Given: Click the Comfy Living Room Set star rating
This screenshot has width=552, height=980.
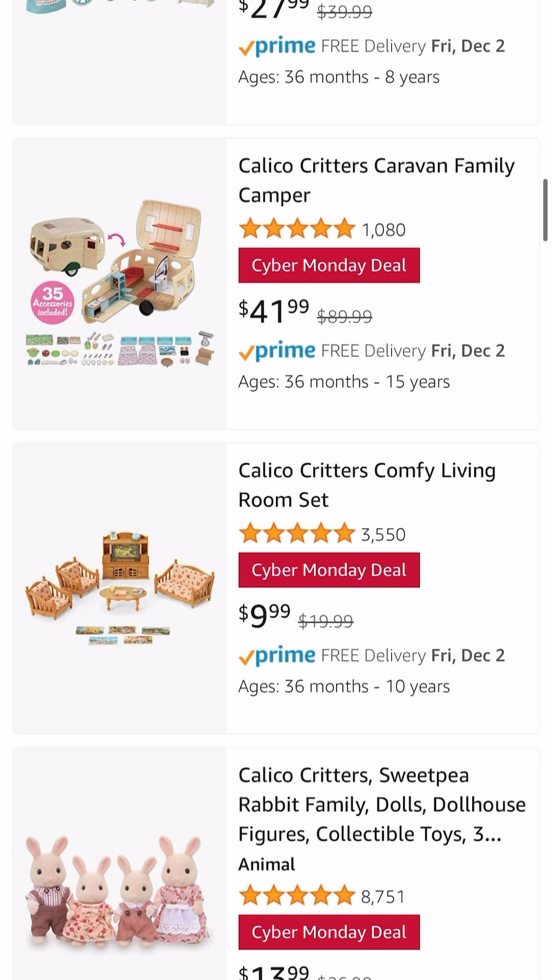Looking at the screenshot, I should pyautogui.click(x=297, y=534).
